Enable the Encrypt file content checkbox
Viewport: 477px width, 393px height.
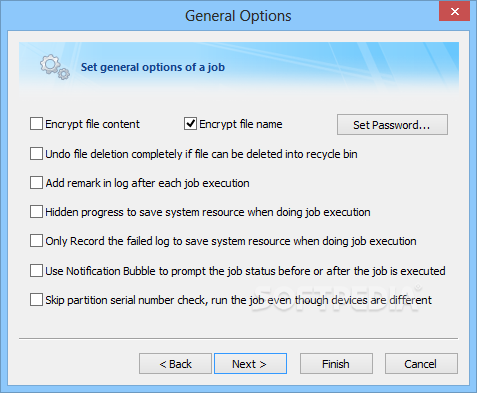36,124
